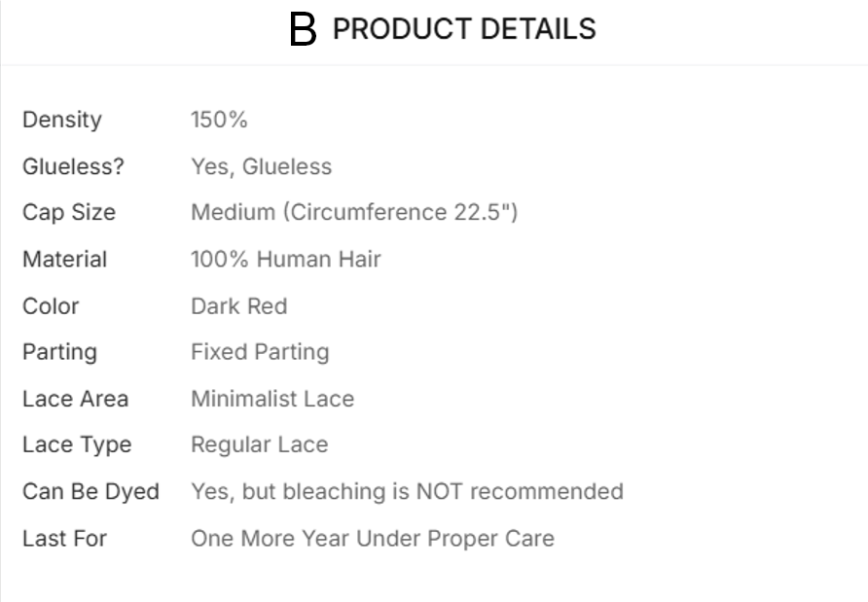The height and width of the screenshot is (602, 868).
Task: Select the 'Yes, Glueless' value
Action: [x=261, y=166]
